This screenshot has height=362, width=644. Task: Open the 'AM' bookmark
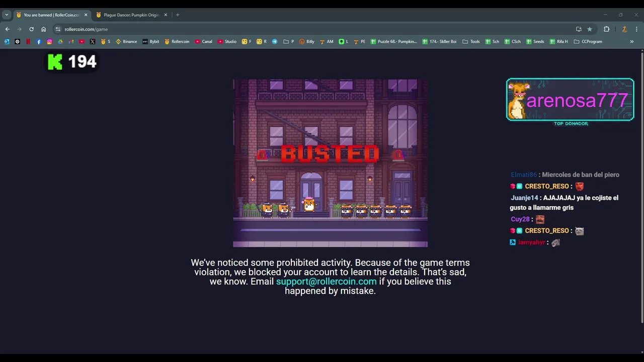[327, 42]
